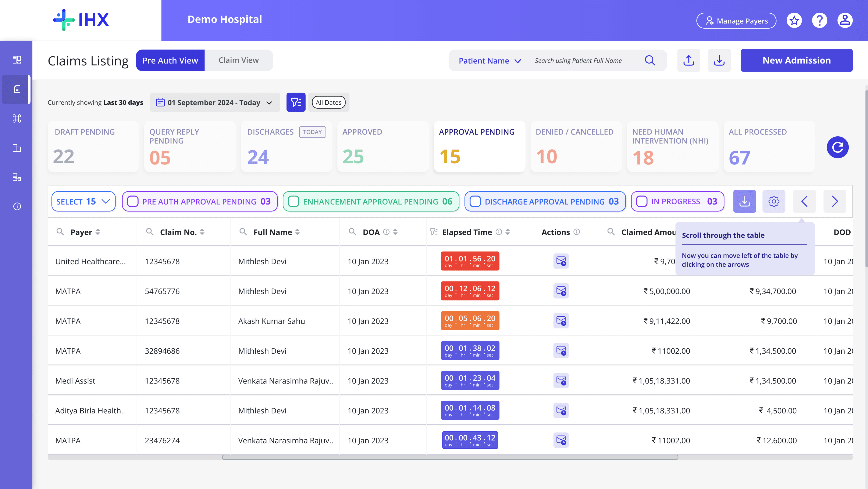Viewport: 868px width, 489px height.
Task: Click the mail action icon for claim 54765776
Action: pyautogui.click(x=561, y=291)
